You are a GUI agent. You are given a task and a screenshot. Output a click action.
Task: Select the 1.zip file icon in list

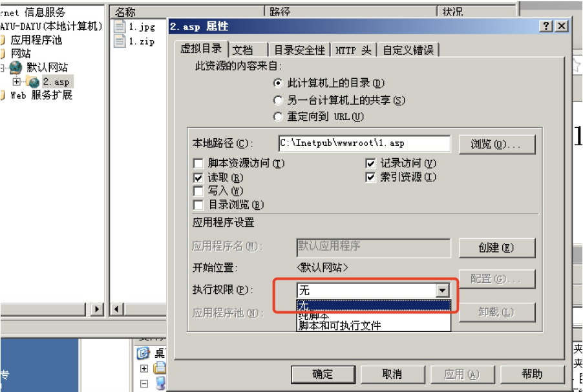click(x=120, y=41)
